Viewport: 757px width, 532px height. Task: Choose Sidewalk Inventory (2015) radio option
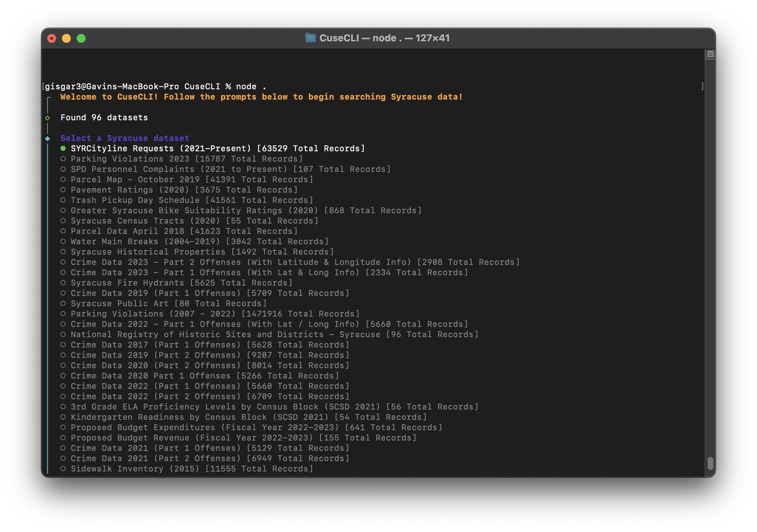[x=63, y=469]
